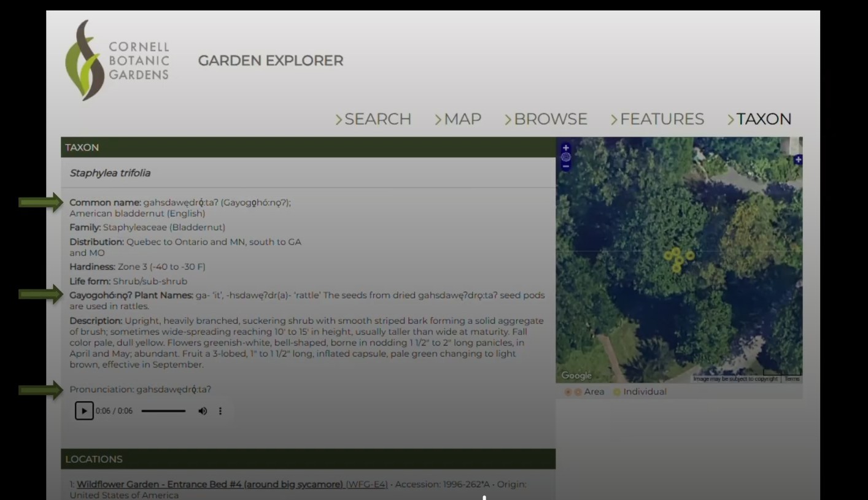Click the Individual legend entry

click(x=640, y=391)
